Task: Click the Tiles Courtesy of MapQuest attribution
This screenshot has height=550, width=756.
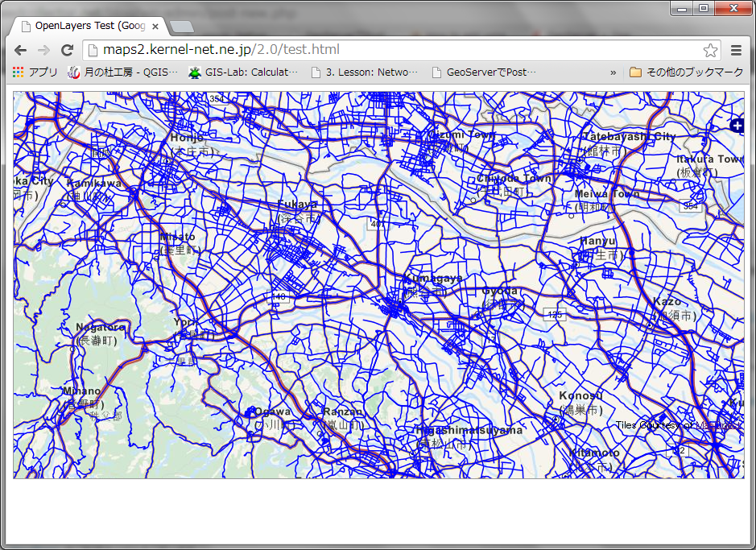Action: [x=676, y=425]
